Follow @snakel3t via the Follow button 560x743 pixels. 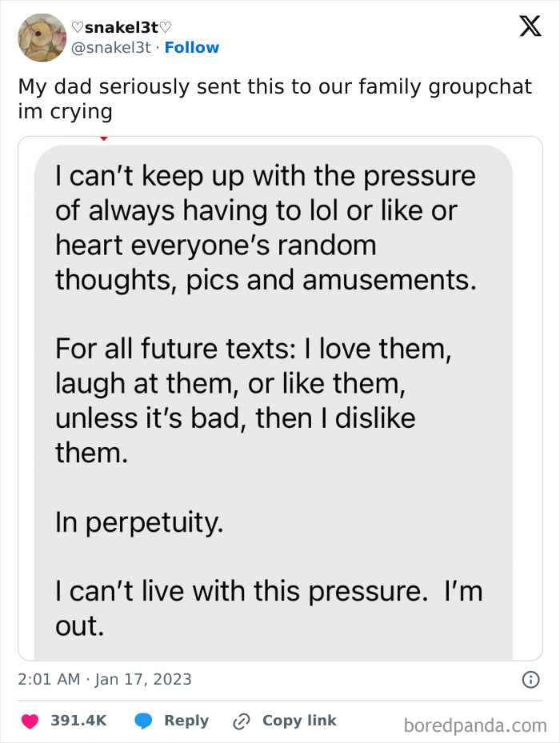click(192, 47)
